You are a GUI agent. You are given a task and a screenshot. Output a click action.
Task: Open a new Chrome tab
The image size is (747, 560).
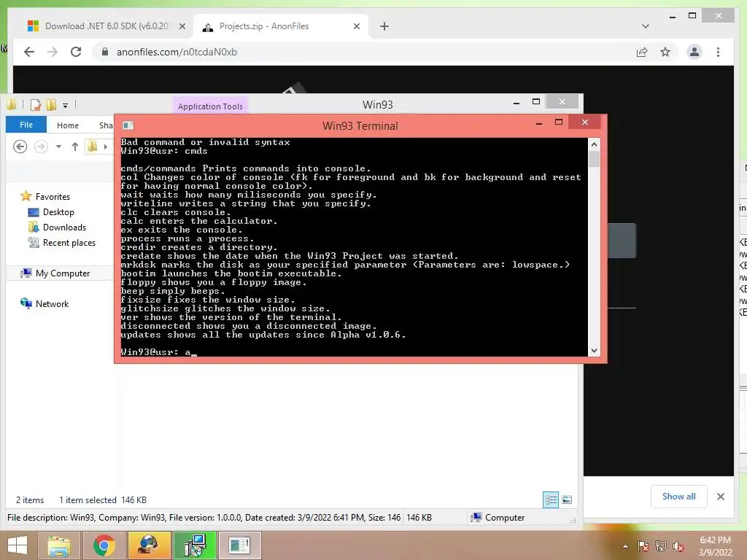(384, 26)
